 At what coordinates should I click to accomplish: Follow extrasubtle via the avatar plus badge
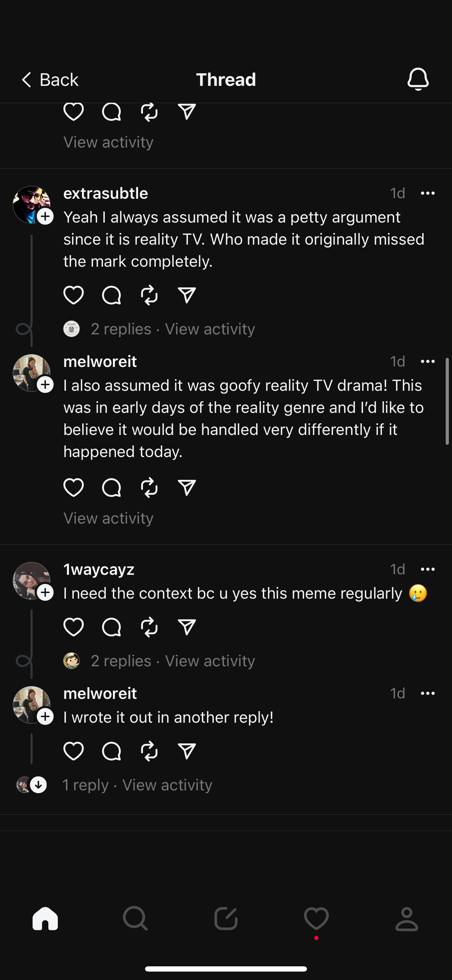tap(45, 217)
